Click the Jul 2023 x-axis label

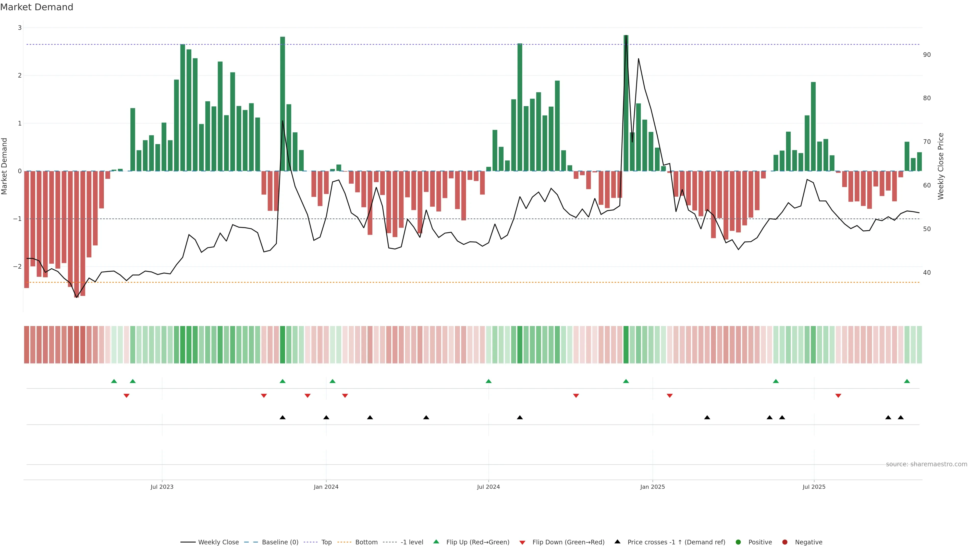click(162, 487)
